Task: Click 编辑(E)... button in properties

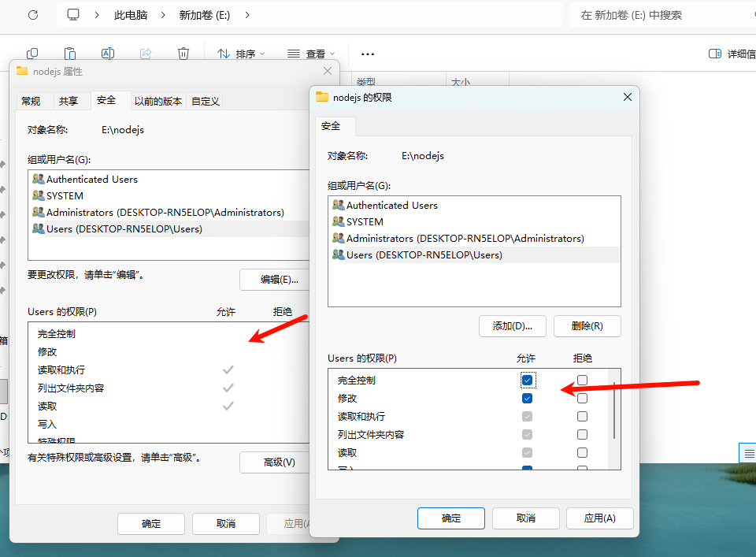Action: (x=275, y=280)
